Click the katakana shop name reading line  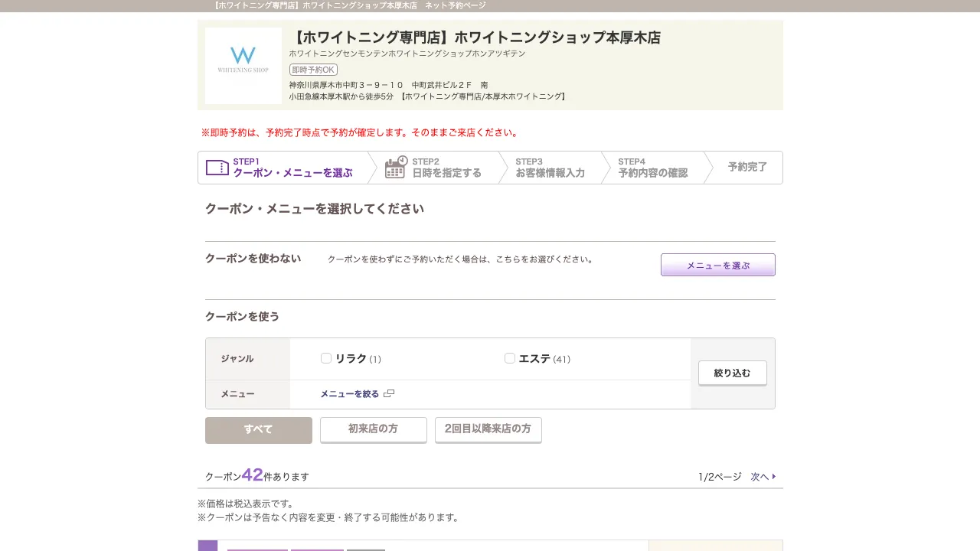coord(407,54)
